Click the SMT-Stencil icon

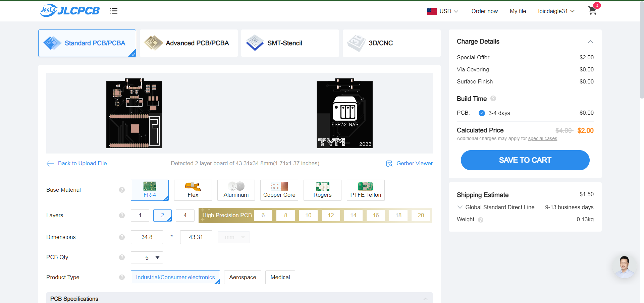255,43
